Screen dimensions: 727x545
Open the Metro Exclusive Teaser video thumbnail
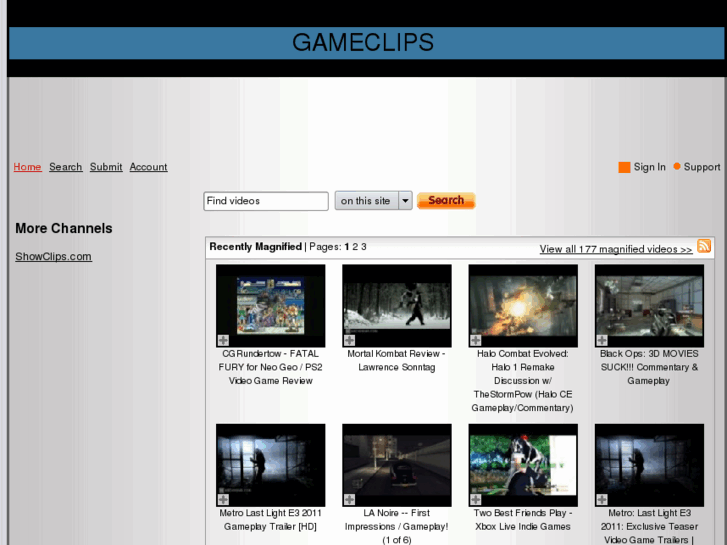pyautogui.click(x=650, y=465)
